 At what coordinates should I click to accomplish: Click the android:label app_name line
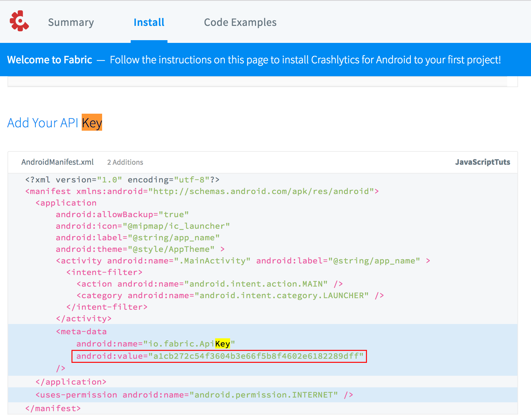click(138, 238)
